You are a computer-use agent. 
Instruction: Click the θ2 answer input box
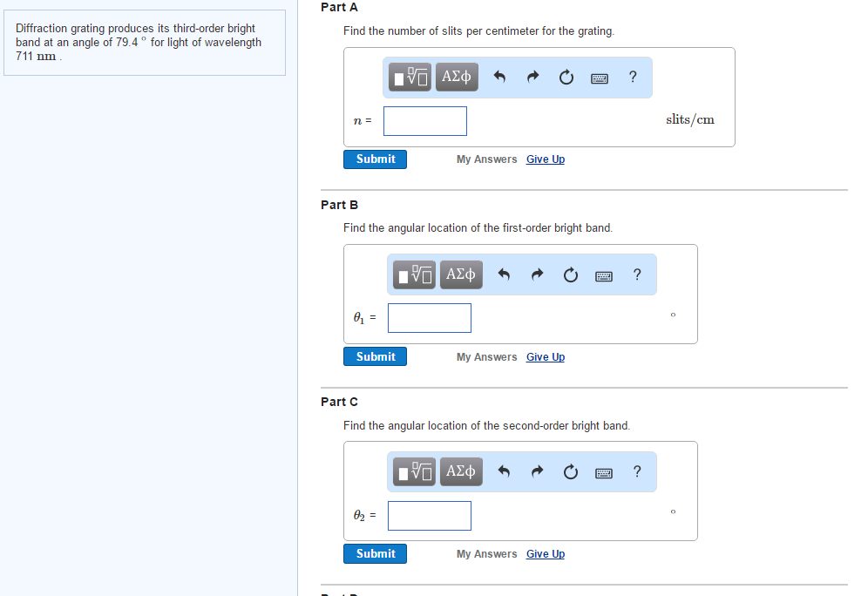[430, 516]
